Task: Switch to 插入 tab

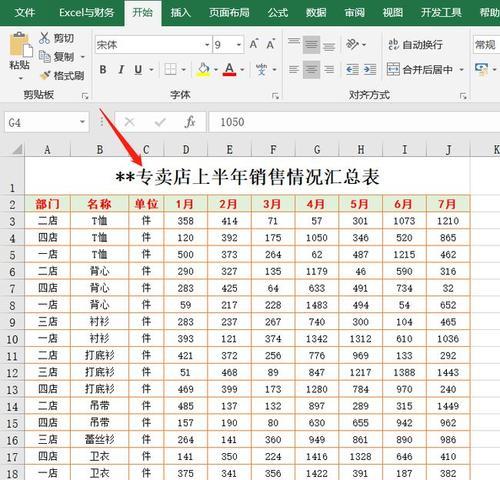Action: [x=180, y=13]
